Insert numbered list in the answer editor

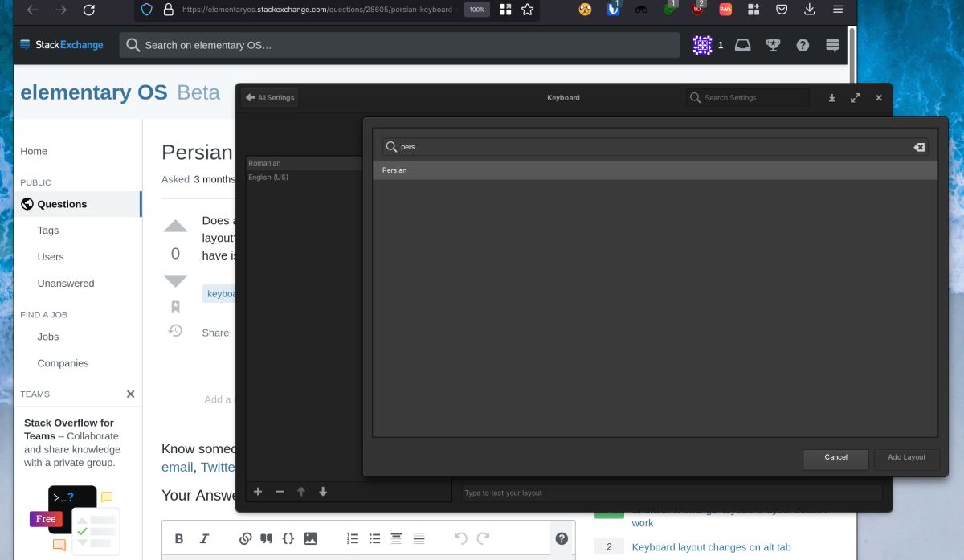tap(353, 538)
